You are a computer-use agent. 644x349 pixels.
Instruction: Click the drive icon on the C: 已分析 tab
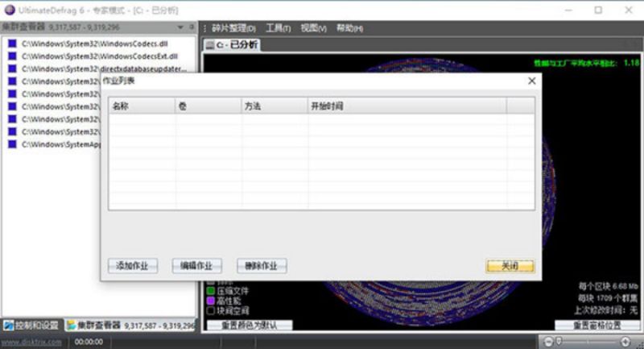coord(210,45)
